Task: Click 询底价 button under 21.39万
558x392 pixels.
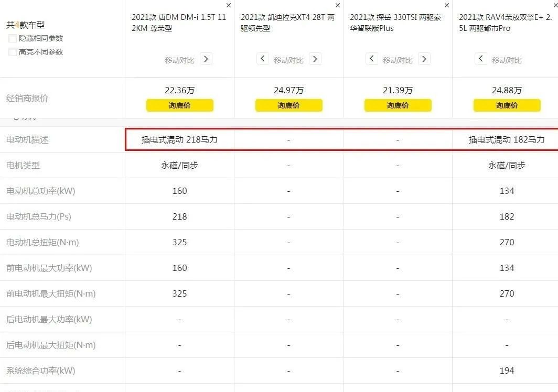Action: 398,105
